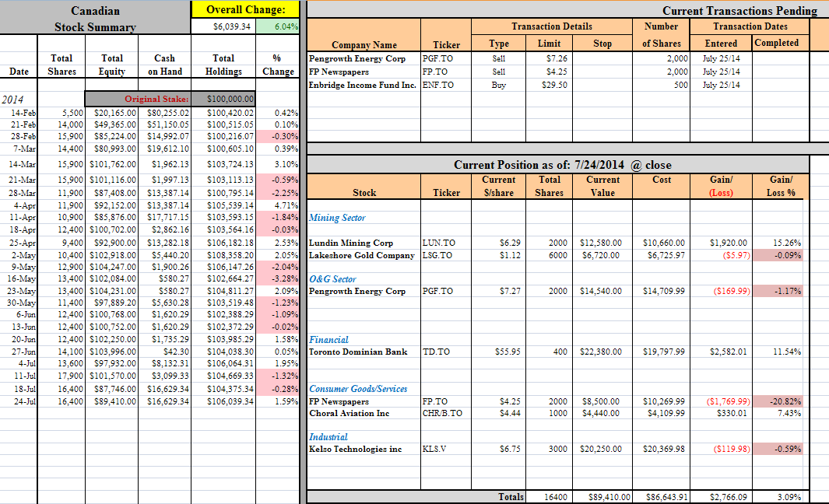The image size is (829, 504).
Task: Click the Financial sector label
Action: [328, 340]
